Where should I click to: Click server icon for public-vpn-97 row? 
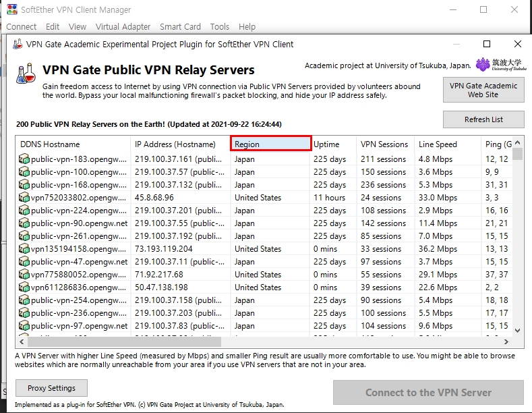coord(24,326)
